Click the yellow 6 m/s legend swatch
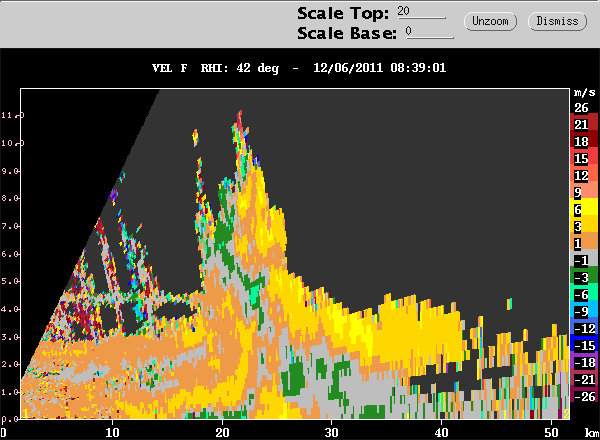Viewport: 600px width, 440px height. pos(580,209)
